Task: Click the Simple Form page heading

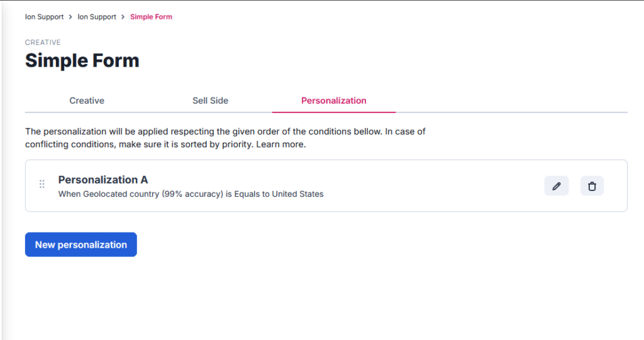Action: (82, 61)
